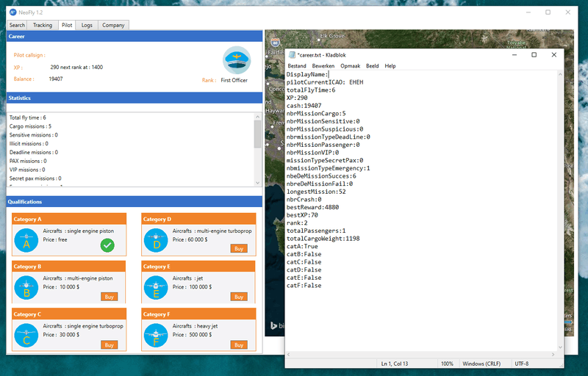This screenshot has width=588, height=376.
Task: Click Windows (CRLF) status bar entry
Action: pos(481,364)
